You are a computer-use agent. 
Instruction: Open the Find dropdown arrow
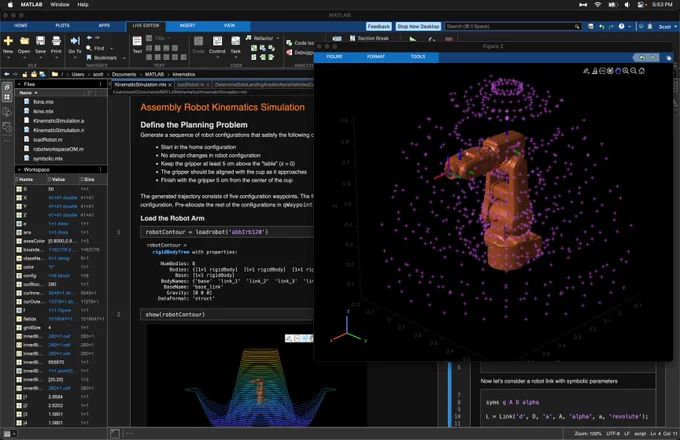pos(111,49)
